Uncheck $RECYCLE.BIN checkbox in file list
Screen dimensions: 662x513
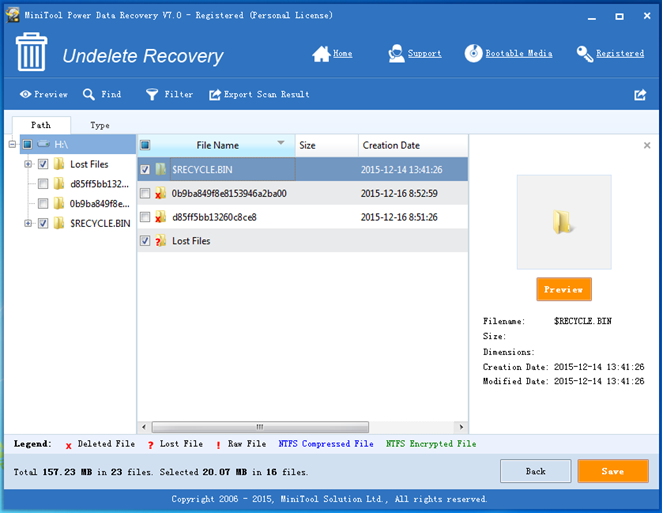[145, 169]
